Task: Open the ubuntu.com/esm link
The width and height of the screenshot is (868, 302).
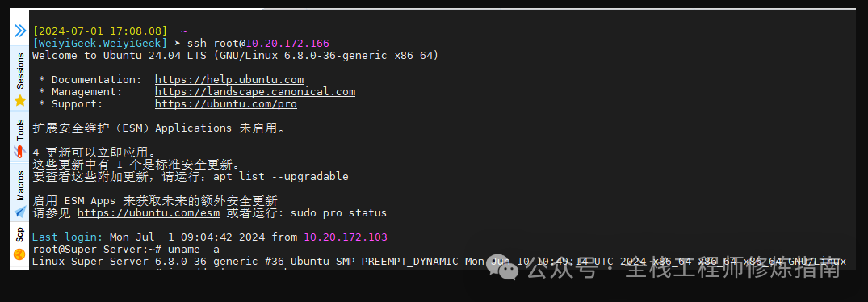Action: click(x=149, y=213)
